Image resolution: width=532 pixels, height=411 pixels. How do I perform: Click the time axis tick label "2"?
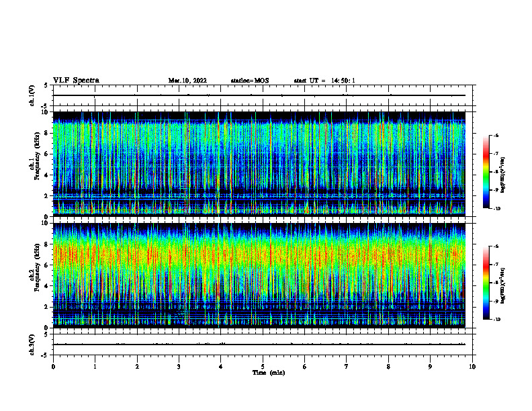click(137, 367)
